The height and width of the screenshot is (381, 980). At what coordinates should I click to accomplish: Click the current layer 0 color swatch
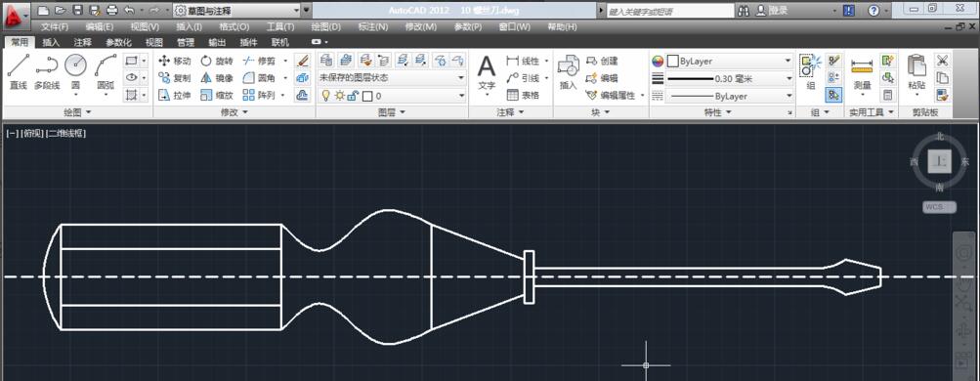(x=367, y=96)
